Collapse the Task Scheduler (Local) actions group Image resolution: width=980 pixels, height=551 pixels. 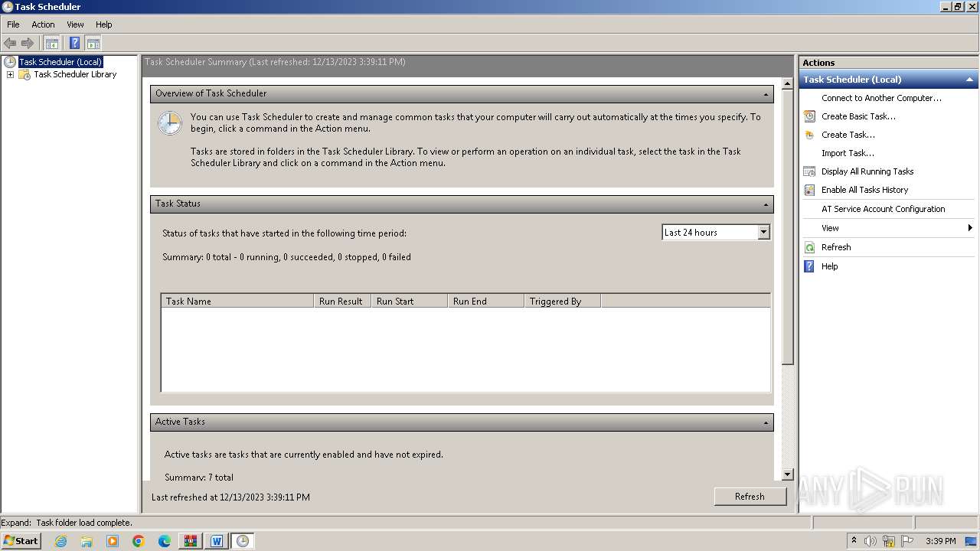click(969, 80)
